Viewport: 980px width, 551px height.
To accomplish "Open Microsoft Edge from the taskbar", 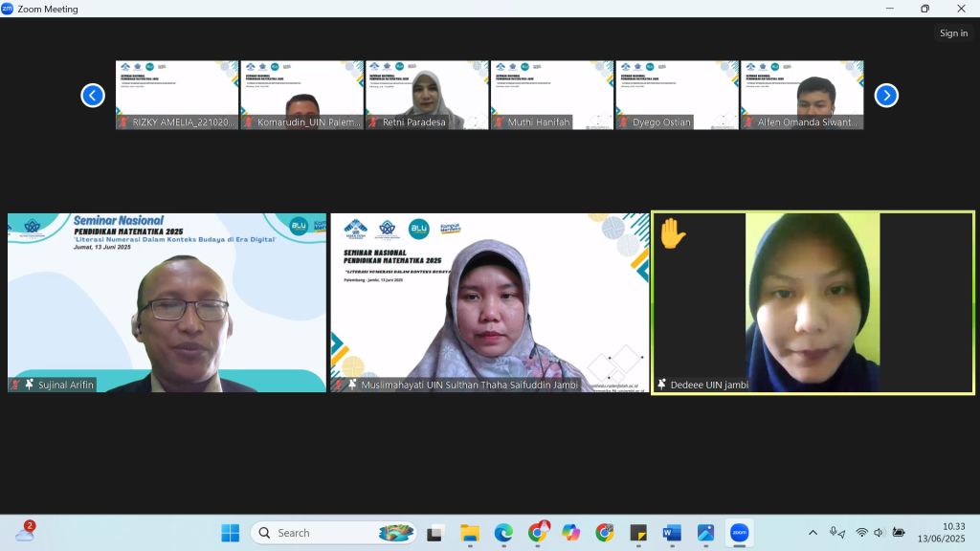I will [503, 533].
